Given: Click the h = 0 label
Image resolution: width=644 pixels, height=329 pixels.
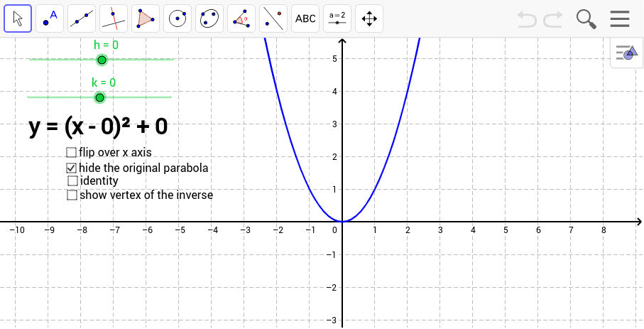Looking at the screenshot, I should click(x=106, y=45).
